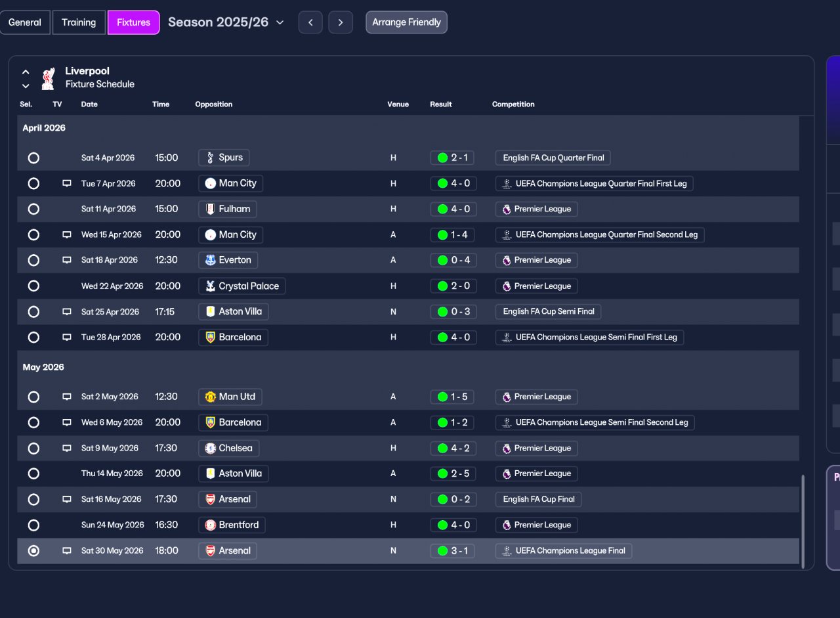Go to next season with right arrow
Screen dimensions: 840x618
tap(341, 22)
